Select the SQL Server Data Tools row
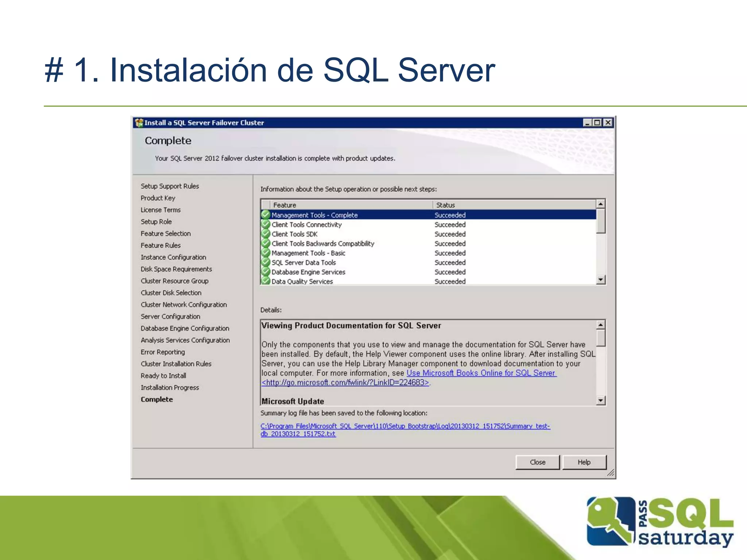 click(429, 262)
